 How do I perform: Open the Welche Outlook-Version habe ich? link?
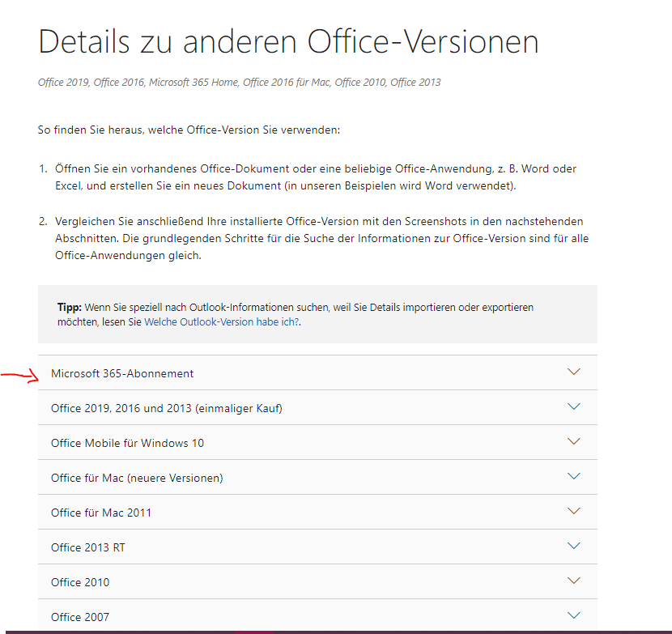pos(222,322)
